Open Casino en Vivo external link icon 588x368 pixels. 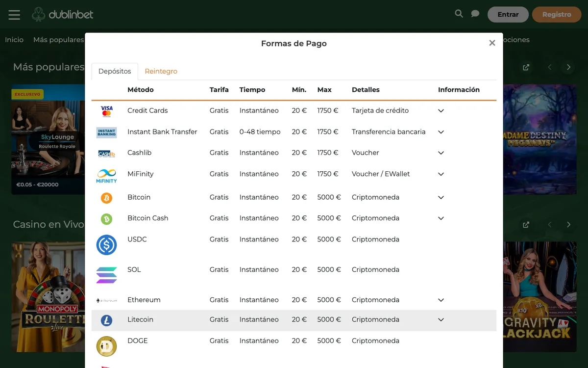pyautogui.click(x=526, y=225)
